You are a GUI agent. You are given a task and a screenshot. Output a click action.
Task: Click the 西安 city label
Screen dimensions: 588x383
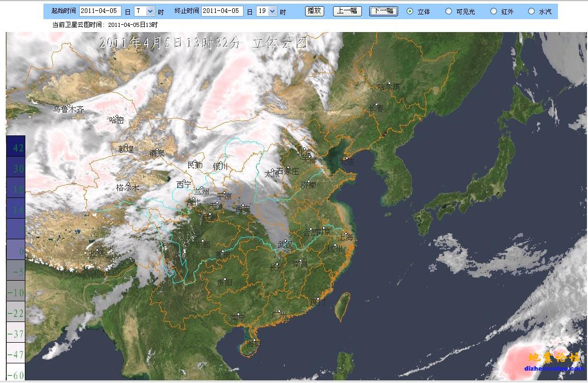(243, 209)
